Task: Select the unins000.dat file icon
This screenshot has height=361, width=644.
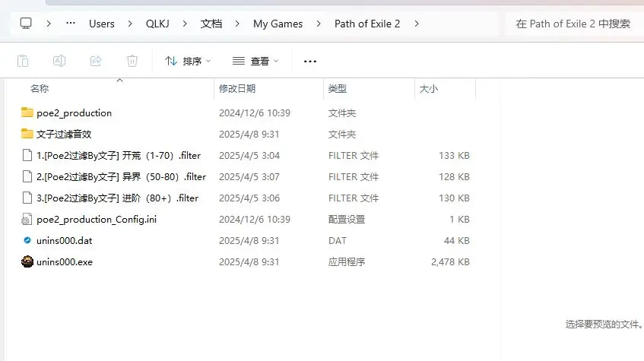Action: point(27,241)
